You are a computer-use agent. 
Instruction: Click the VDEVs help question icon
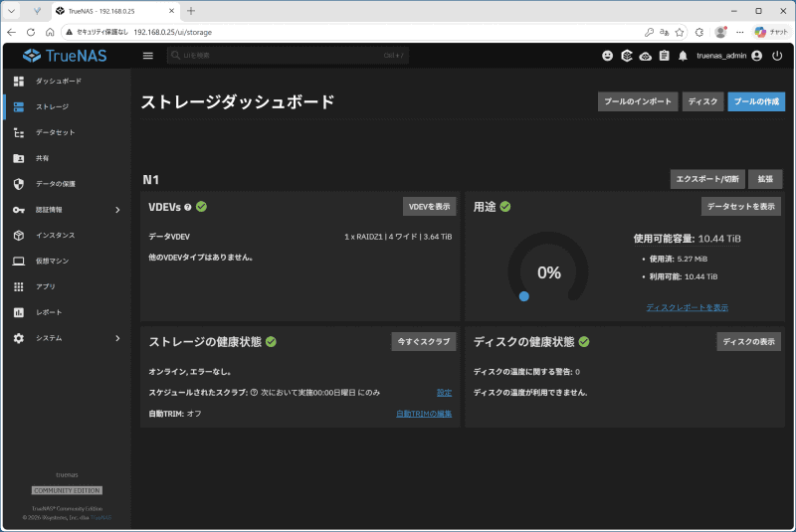[x=188, y=207]
